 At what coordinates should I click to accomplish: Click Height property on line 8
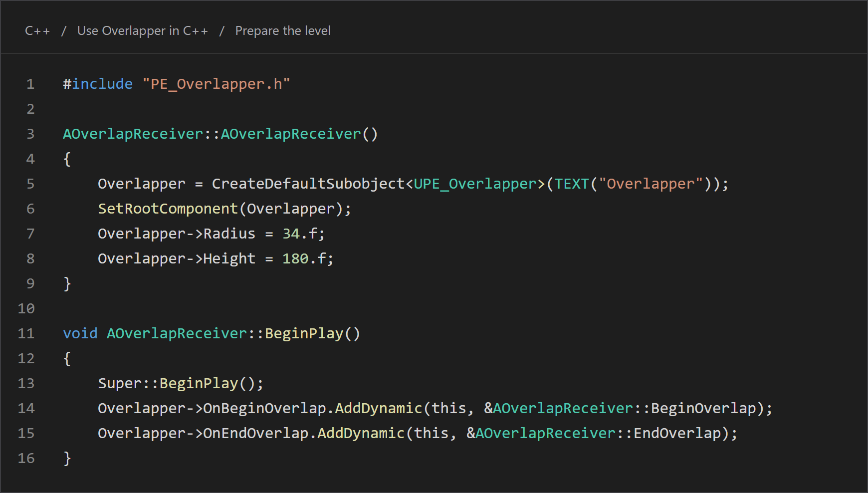[229, 258]
